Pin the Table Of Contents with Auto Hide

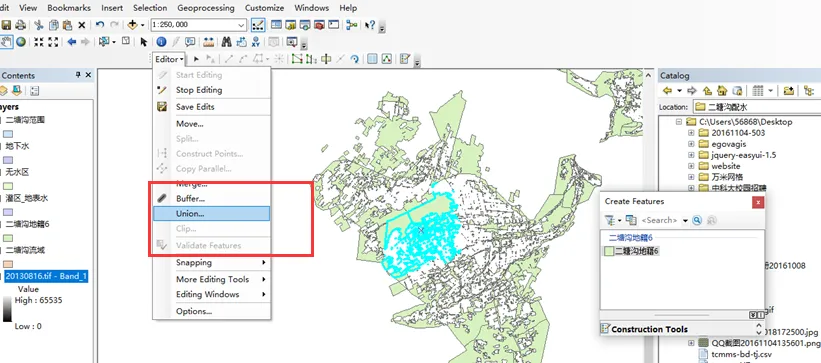[79, 75]
